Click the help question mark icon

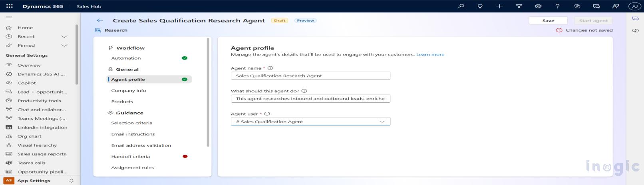click(x=557, y=6)
